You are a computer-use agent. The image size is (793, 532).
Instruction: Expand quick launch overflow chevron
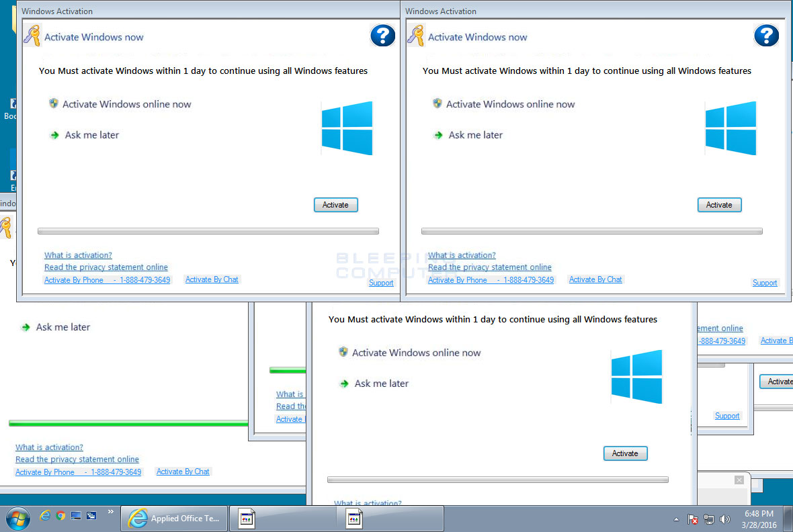coord(110,513)
